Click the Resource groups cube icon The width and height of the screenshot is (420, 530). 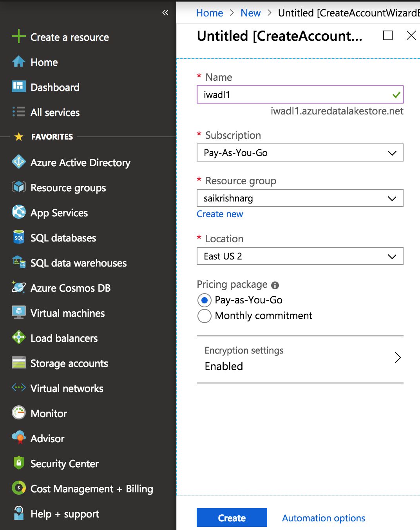19,187
